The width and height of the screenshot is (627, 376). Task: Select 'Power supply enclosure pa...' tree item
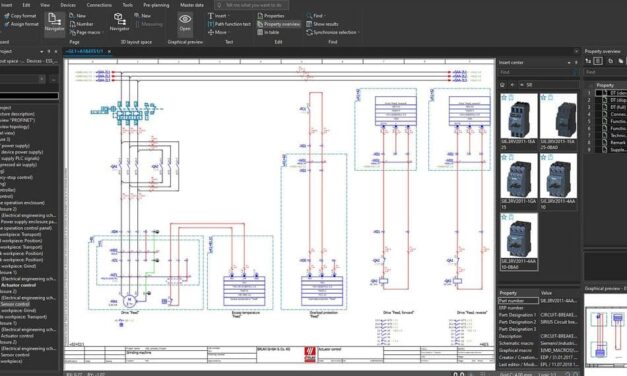28,222
